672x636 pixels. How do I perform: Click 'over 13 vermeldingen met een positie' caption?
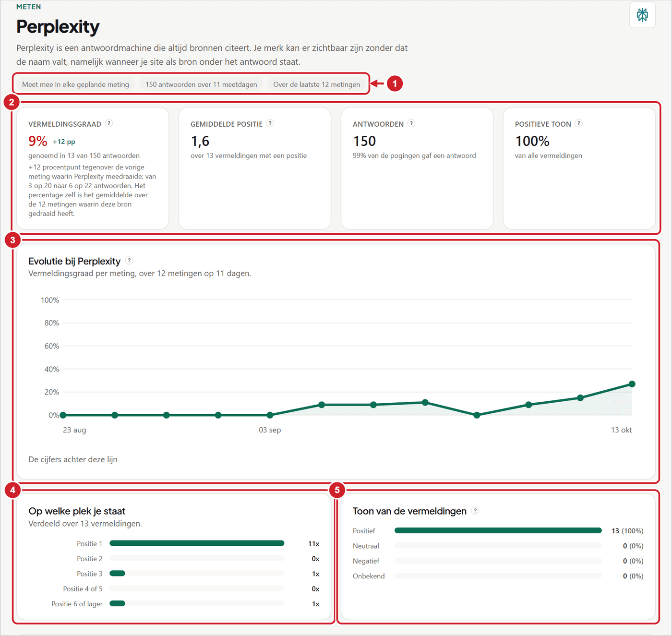tap(249, 156)
